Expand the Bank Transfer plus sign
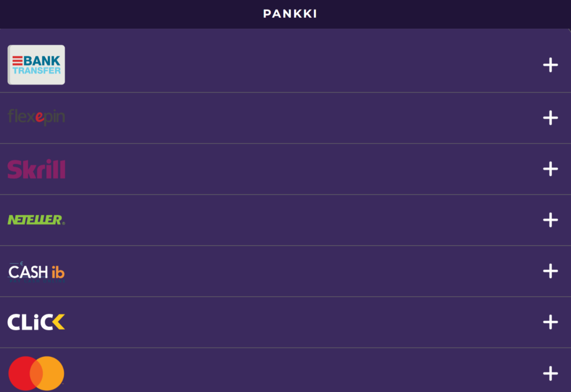Screen dimensions: 571x392 click(x=550, y=65)
